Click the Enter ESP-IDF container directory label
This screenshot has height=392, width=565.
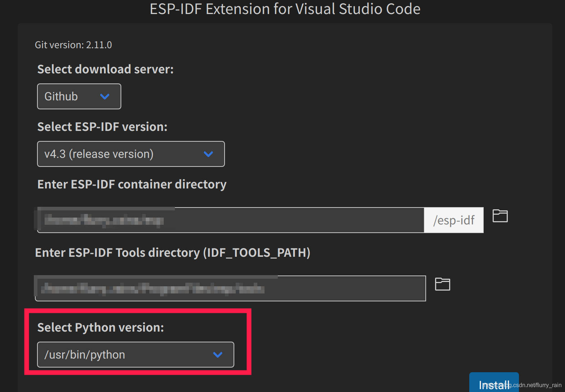coord(132,184)
